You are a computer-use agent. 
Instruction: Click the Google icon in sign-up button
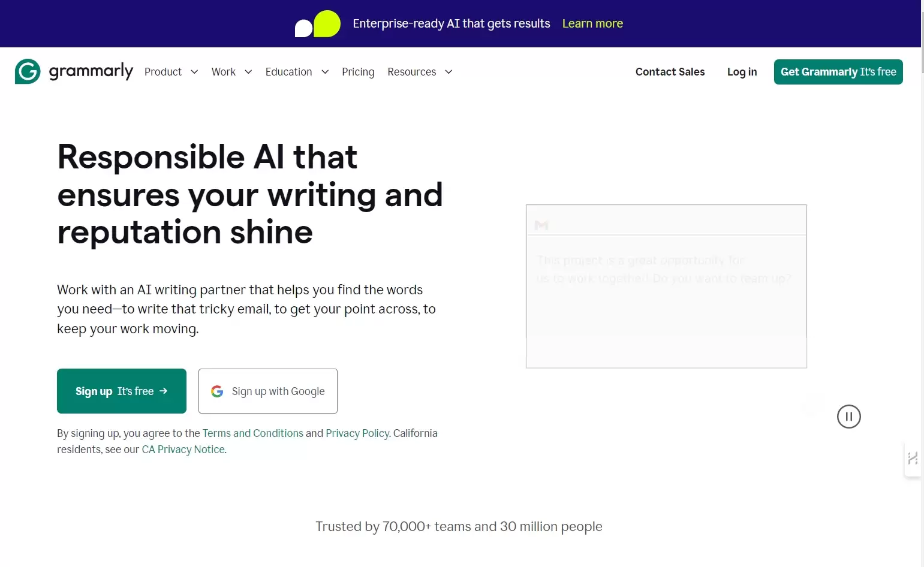pos(217,391)
